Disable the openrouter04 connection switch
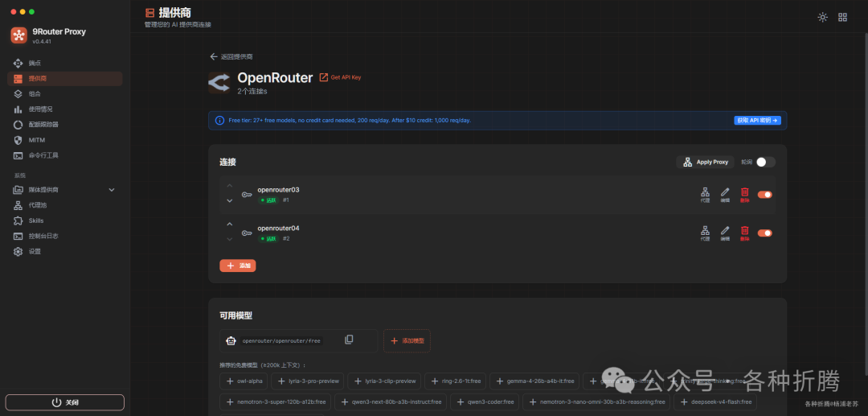Image resolution: width=868 pixels, height=416 pixels. (x=765, y=233)
